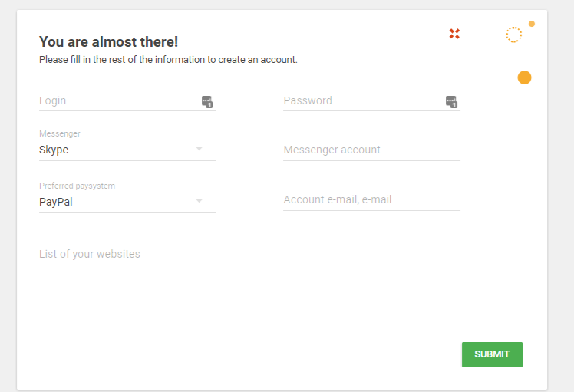Click the Account e-mail field
The image size is (574, 392).
(x=371, y=199)
